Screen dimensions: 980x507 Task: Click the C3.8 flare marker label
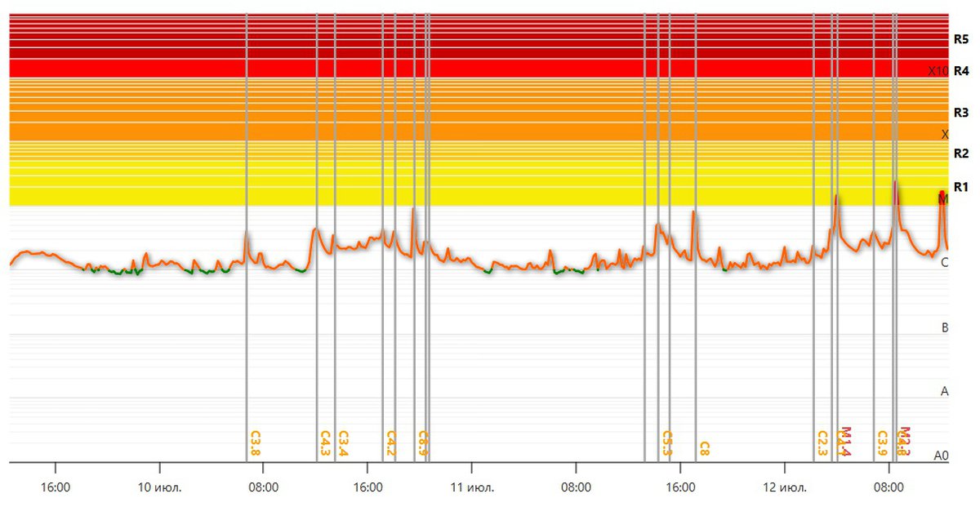[x=255, y=443]
